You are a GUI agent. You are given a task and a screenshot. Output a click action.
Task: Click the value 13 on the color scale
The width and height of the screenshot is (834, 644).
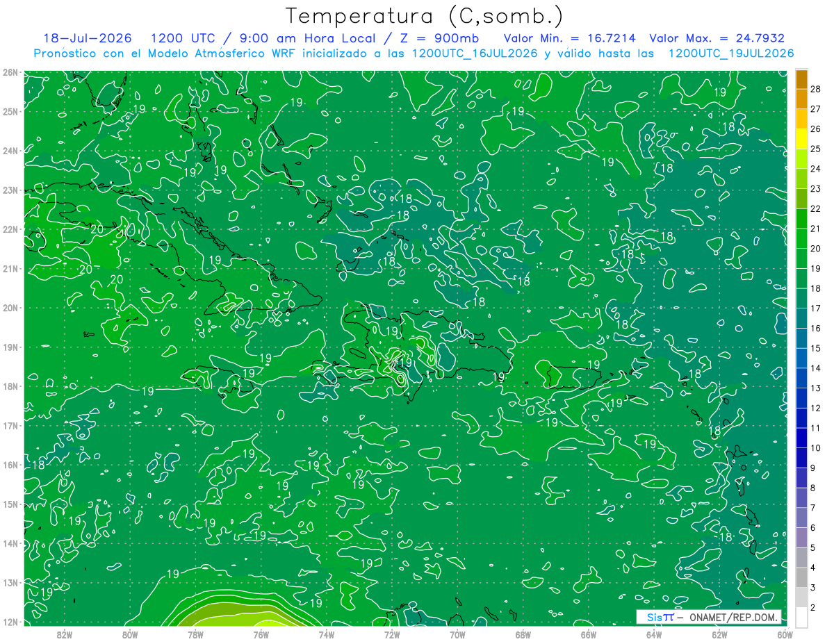coord(816,388)
